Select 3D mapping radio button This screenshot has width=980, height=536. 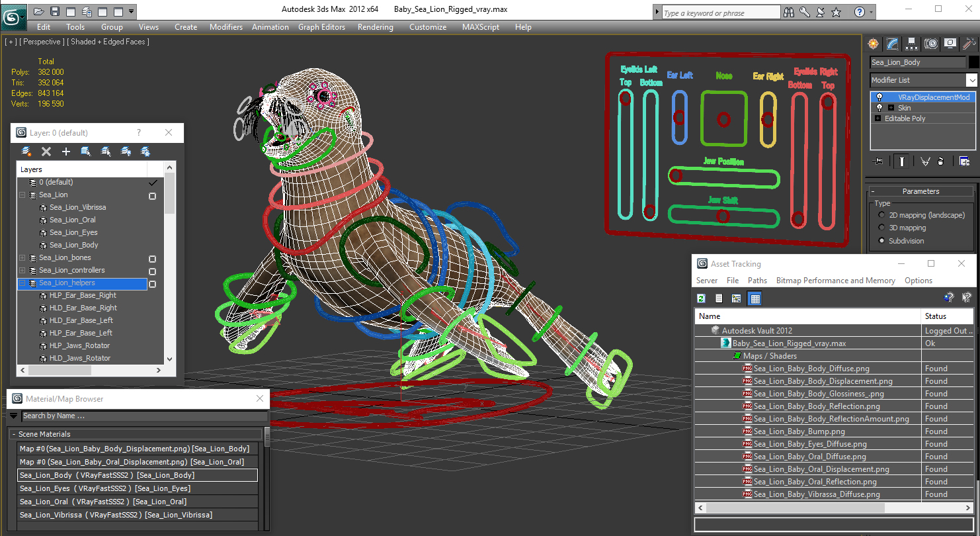pos(881,228)
